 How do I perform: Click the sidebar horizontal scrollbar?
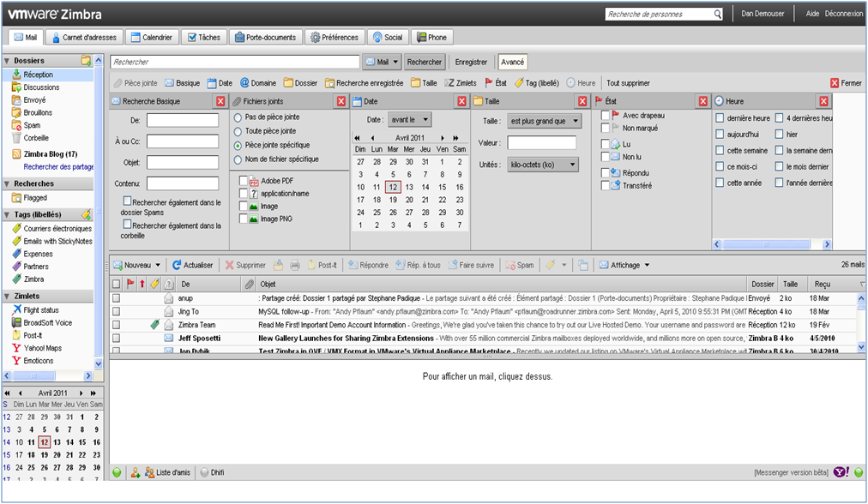(33, 376)
